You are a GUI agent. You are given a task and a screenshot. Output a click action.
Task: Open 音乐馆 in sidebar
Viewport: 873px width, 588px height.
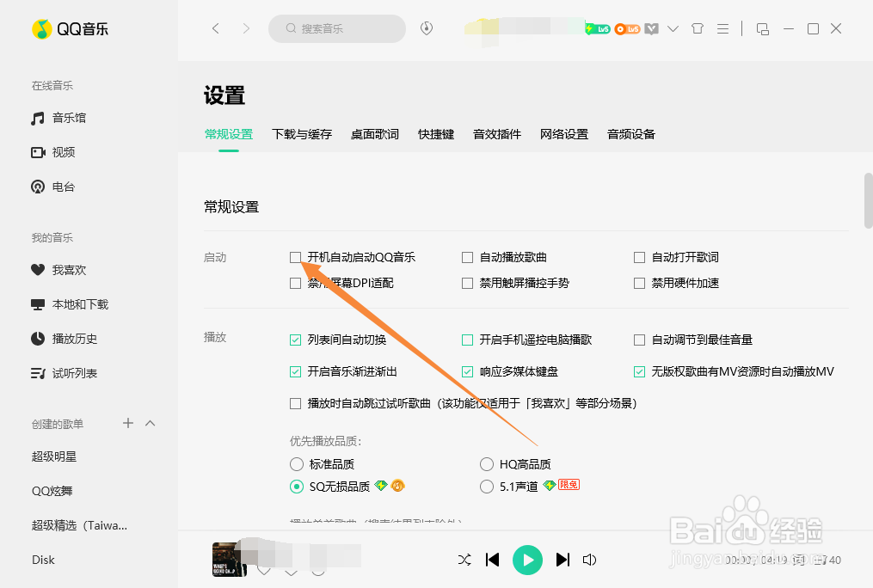[x=58, y=118]
